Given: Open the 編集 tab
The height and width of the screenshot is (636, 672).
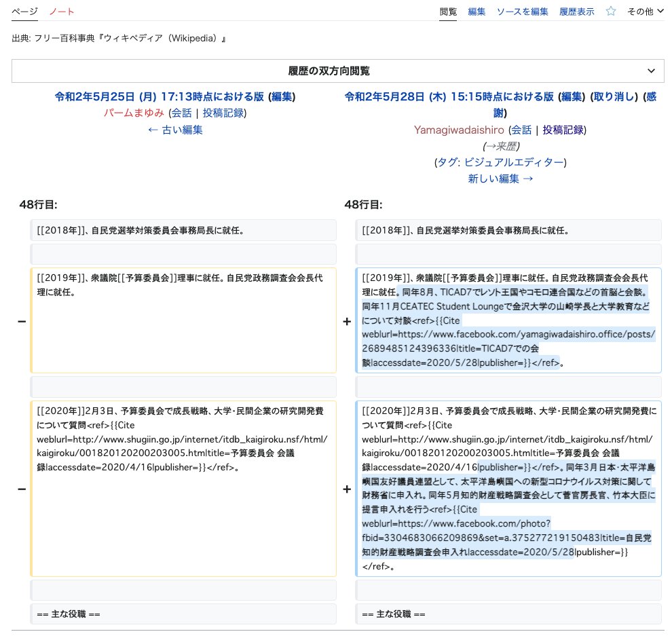Looking at the screenshot, I should (477, 12).
